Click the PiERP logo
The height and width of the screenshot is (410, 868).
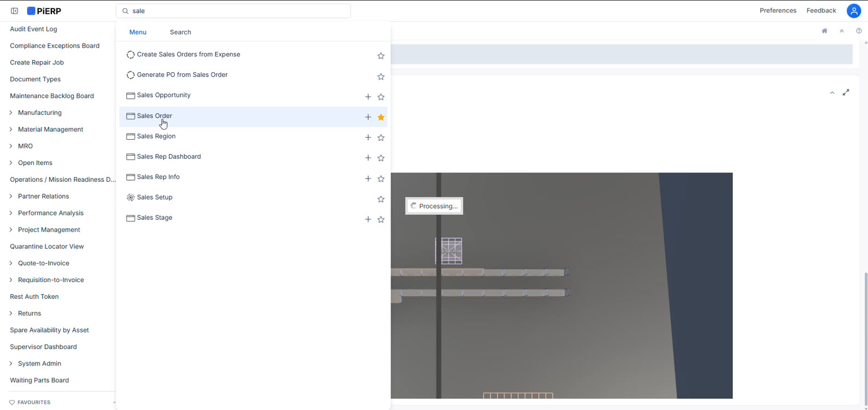coord(44,11)
